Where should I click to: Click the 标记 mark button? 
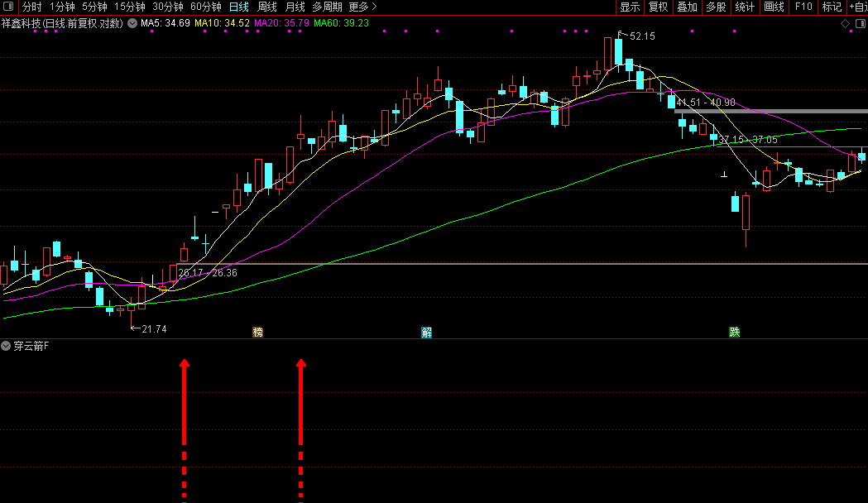tap(832, 7)
